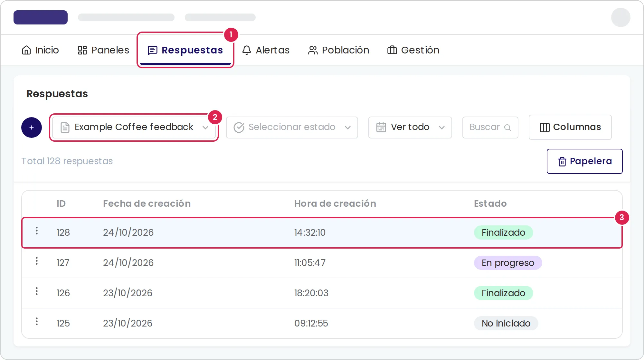Select the Respuestas tab
The image size is (644, 360).
(185, 50)
